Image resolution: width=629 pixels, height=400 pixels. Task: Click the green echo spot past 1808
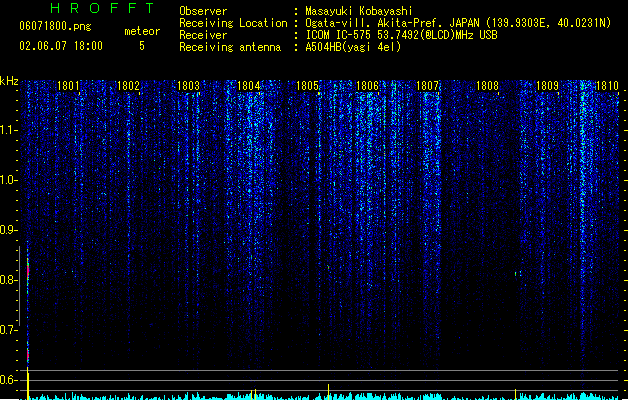pyautogui.click(x=517, y=274)
